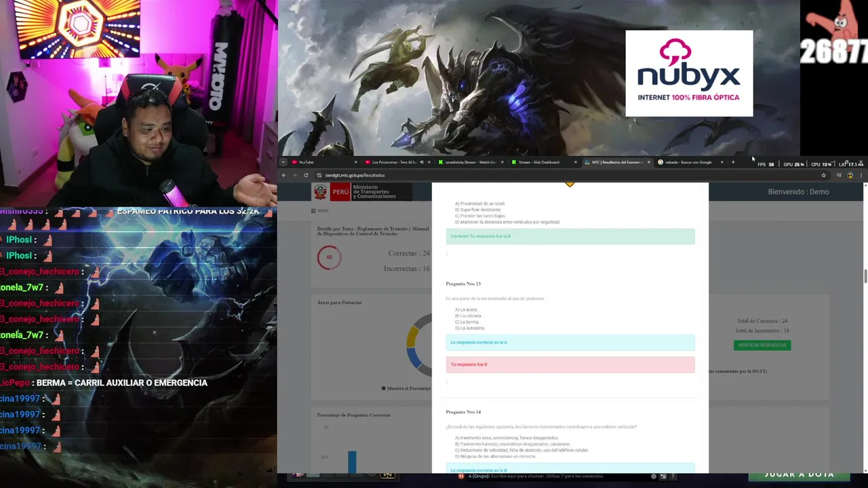The height and width of the screenshot is (488, 868).
Task: Click the Inicio navigation link
Action: tap(320, 211)
